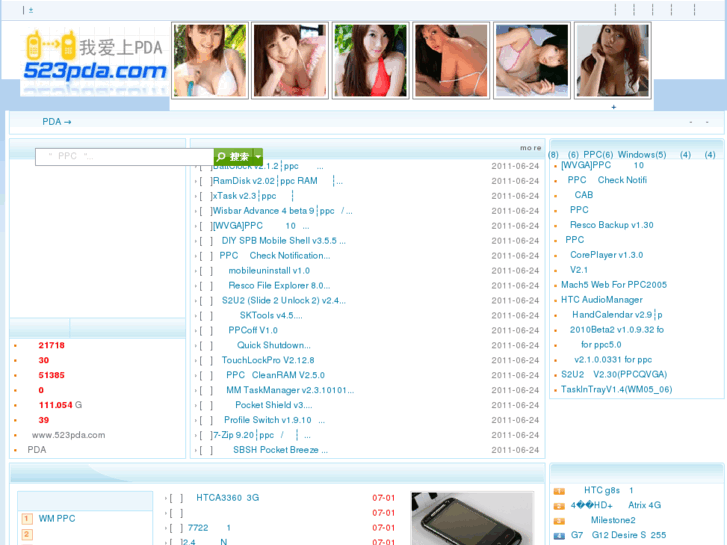Open v2.1.0.0331 for ppc link

(x=613, y=359)
